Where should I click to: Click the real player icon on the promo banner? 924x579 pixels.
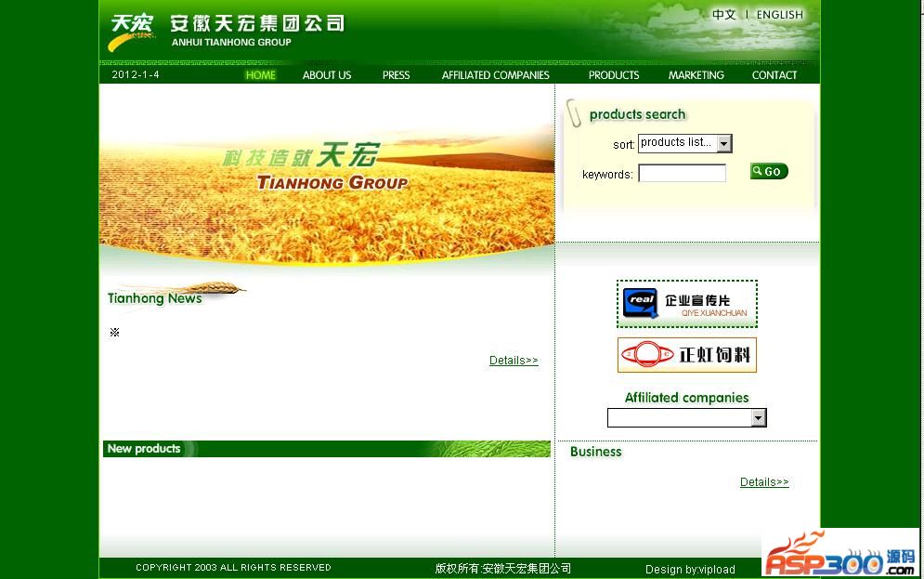(x=640, y=303)
